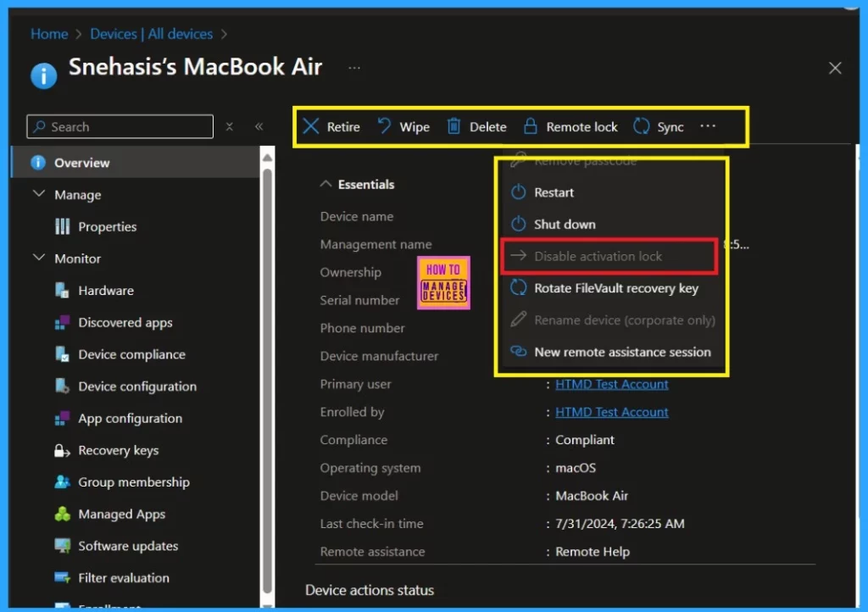Select Restart from the dropdown menu
This screenshot has height=612, width=868.
pos(614,192)
